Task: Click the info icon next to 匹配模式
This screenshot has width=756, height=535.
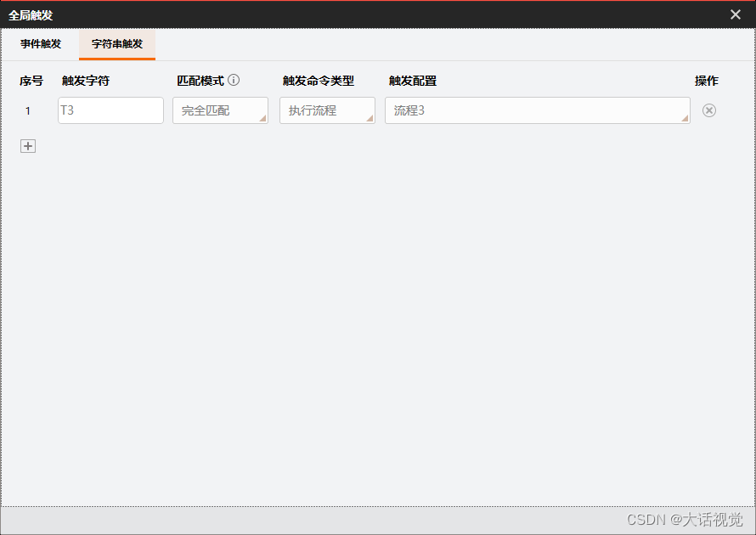Action: click(234, 80)
